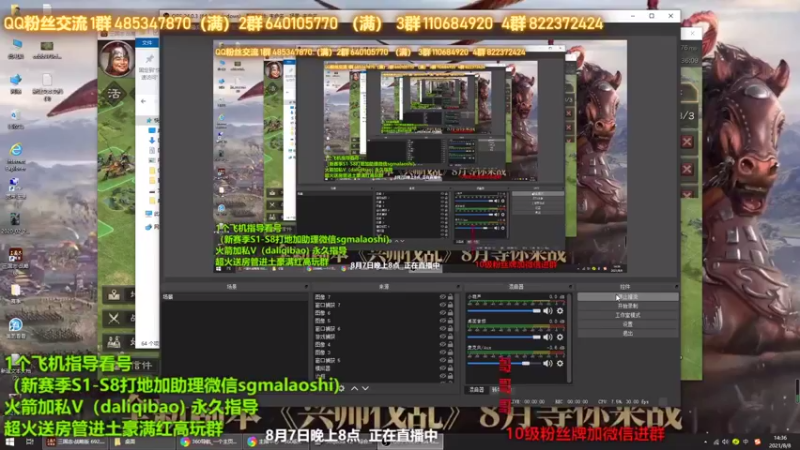Screen dimensions: 800x450
Task: Toggle visibility of source 图像 7
Action: tap(442, 296)
